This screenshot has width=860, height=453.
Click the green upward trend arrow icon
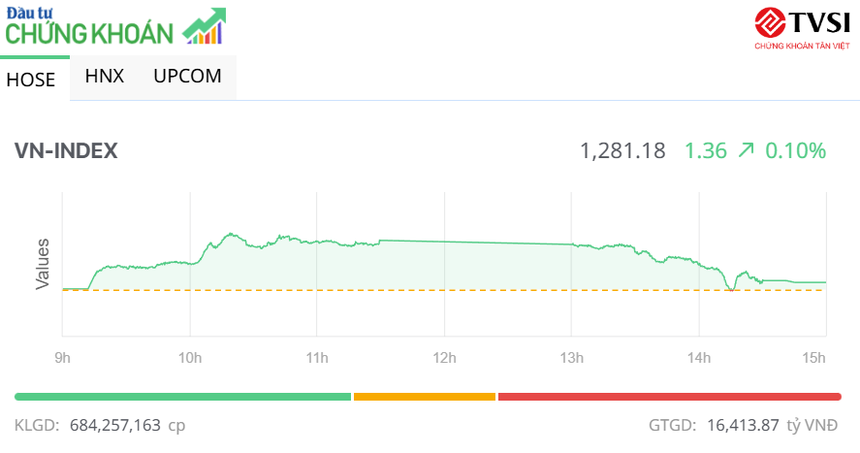coord(745,151)
